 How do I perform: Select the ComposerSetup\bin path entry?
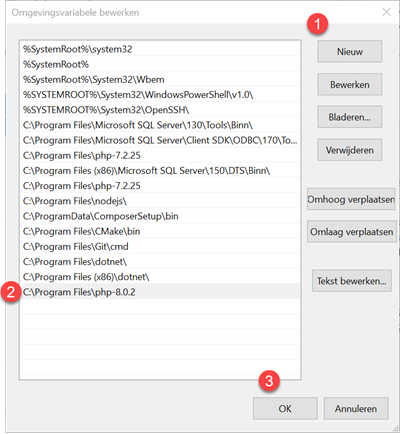pos(160,216)
